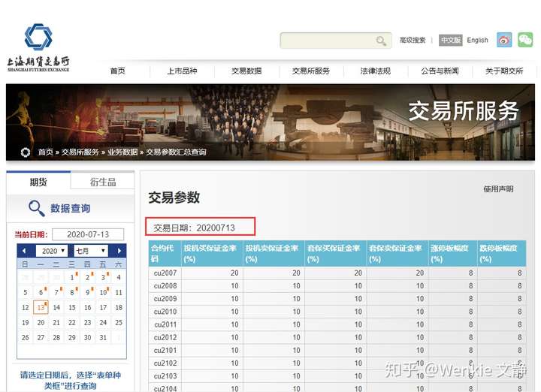Viewport: 541px width, 392px height.
Task: Click the 高级搜索 advanced search link
Action: [413, 40]
